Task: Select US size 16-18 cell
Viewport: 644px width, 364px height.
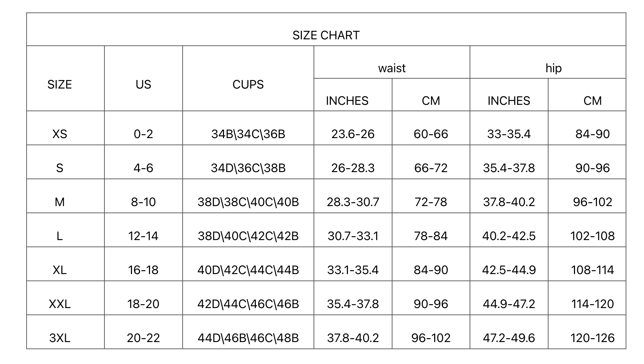Action: click(143, 270)
